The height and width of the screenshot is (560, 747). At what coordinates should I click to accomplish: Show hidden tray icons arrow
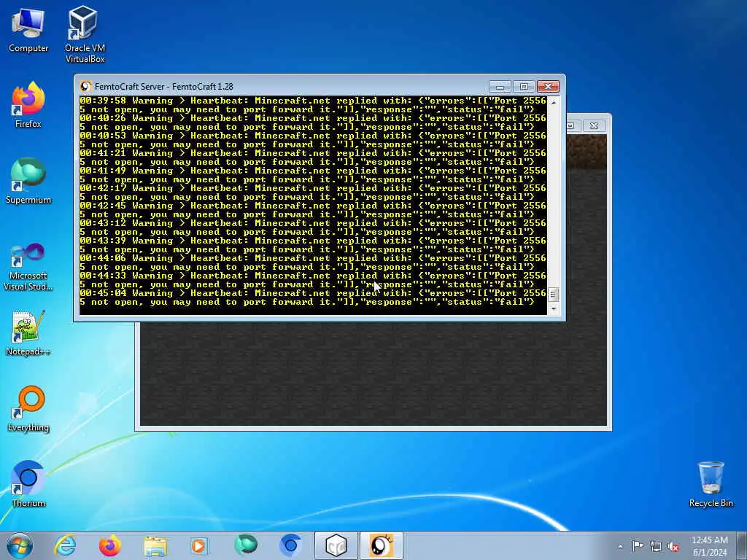point(620,546)
